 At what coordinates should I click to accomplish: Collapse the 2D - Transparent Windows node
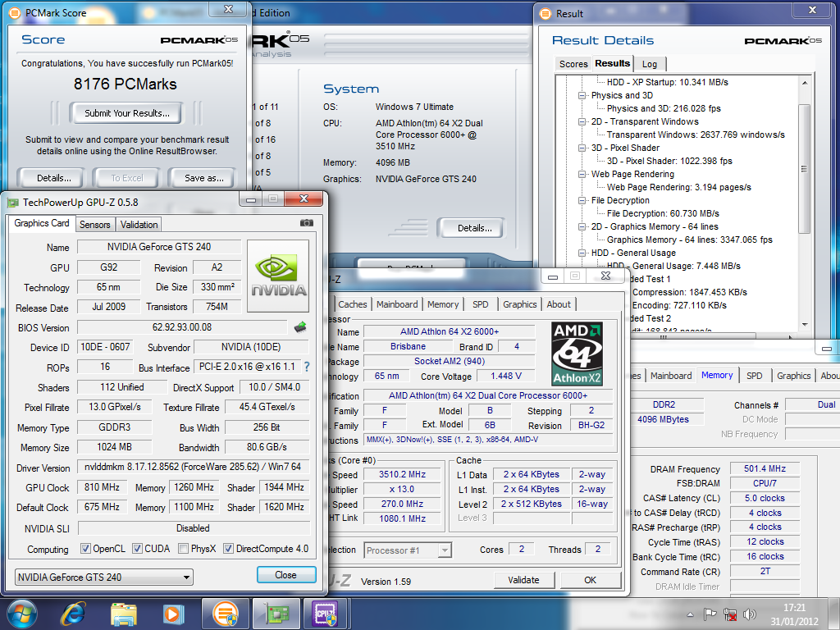point(582,121)
